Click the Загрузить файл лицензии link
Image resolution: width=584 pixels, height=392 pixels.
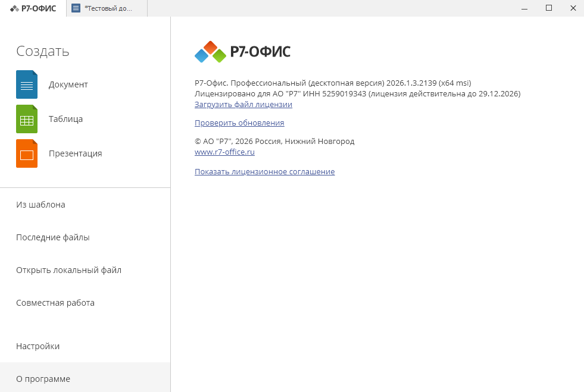[x=243, y=104]
